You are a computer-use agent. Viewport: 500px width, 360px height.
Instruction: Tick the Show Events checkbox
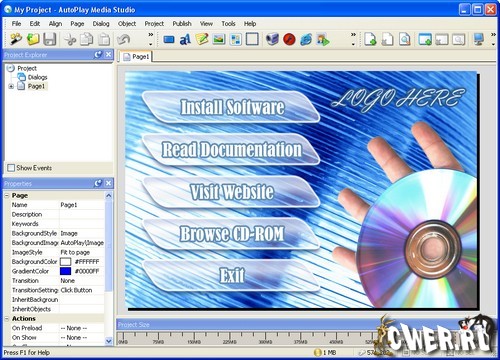tap(11, 168)
